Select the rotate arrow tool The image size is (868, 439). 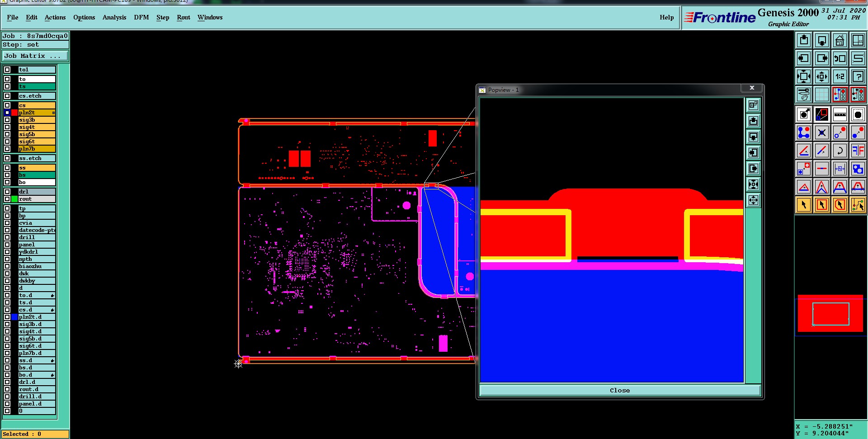coord(840,151)
